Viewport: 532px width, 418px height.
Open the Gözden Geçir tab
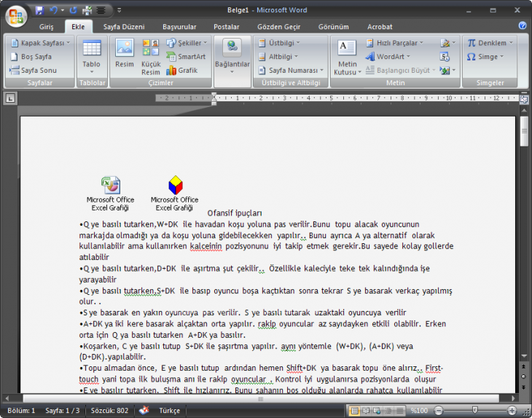coord(278,26)
